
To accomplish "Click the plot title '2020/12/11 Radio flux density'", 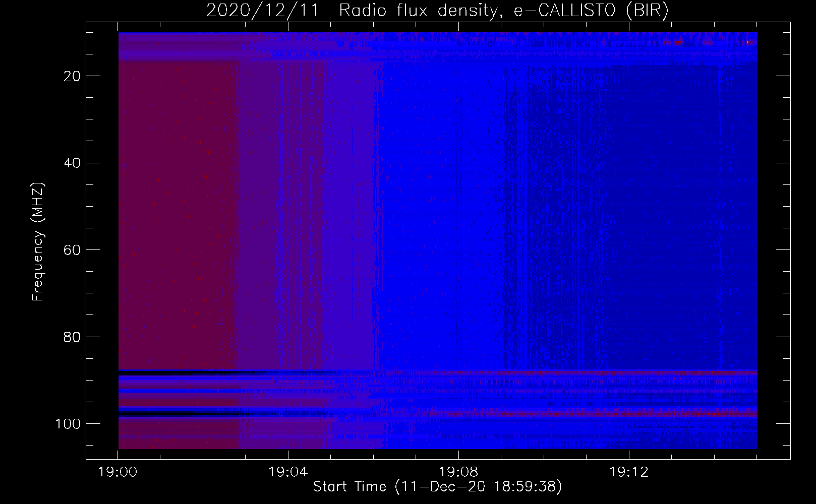I will click(x=437, y=11).
